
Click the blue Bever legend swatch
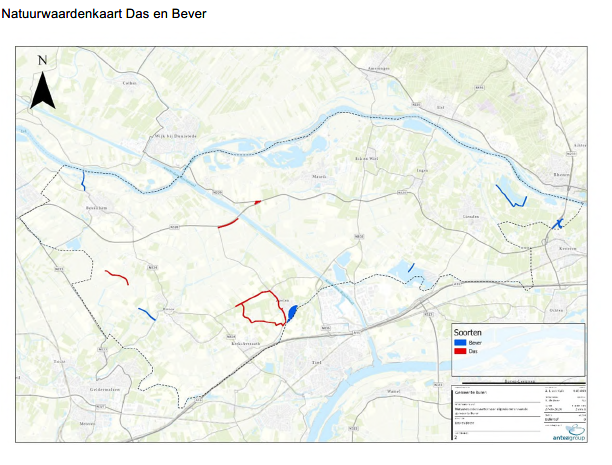coord(460,342)
